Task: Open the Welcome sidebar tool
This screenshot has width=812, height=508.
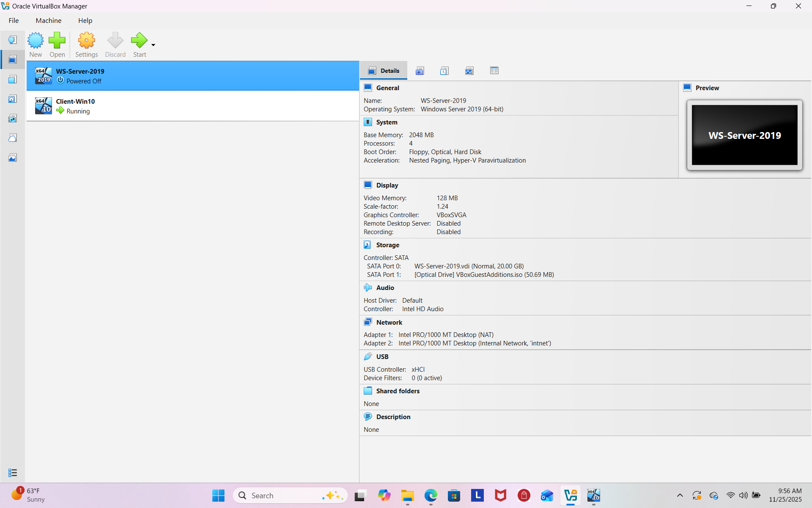Action: [13, 40]
